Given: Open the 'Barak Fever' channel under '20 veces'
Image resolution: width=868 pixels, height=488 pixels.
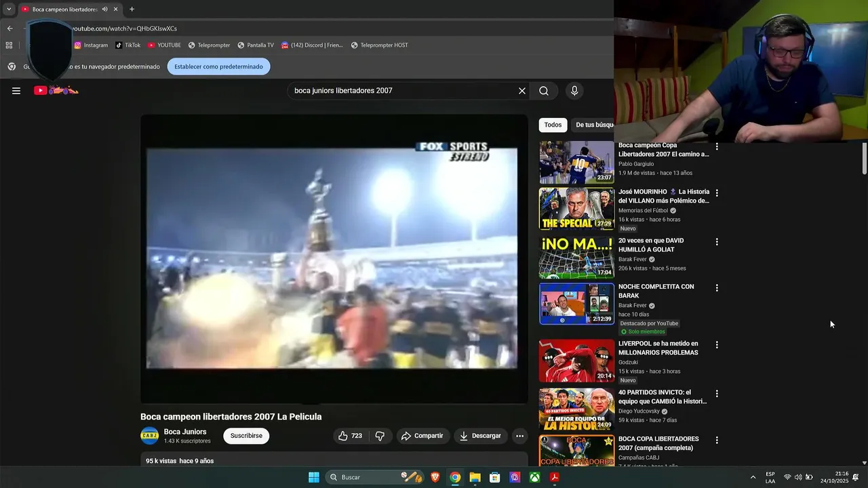Looking at the screenshot, I should click(633, 260).
